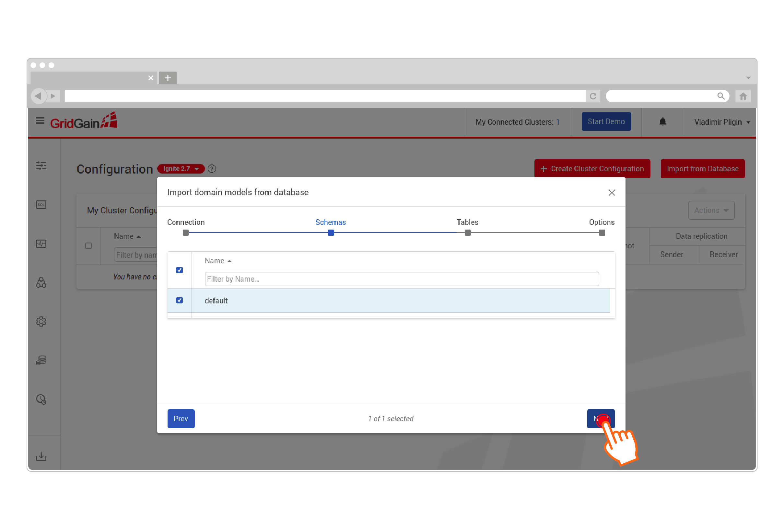Open the Configuration sliders sidebar icon

tap(41, 165)
